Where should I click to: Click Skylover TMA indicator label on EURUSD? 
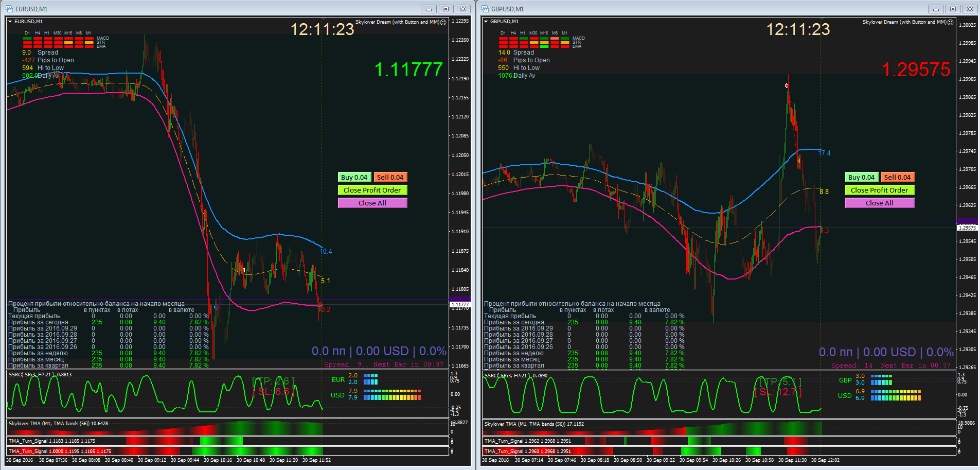[x=58, y=424]
